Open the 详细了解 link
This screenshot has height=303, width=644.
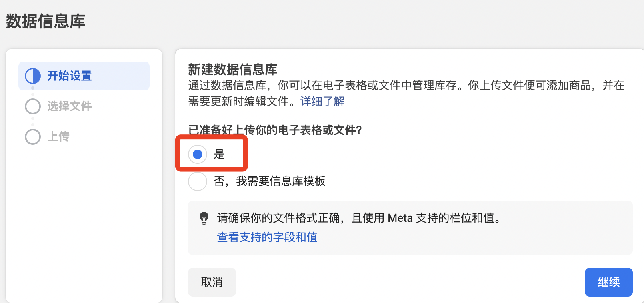click(x=322, y=102)
